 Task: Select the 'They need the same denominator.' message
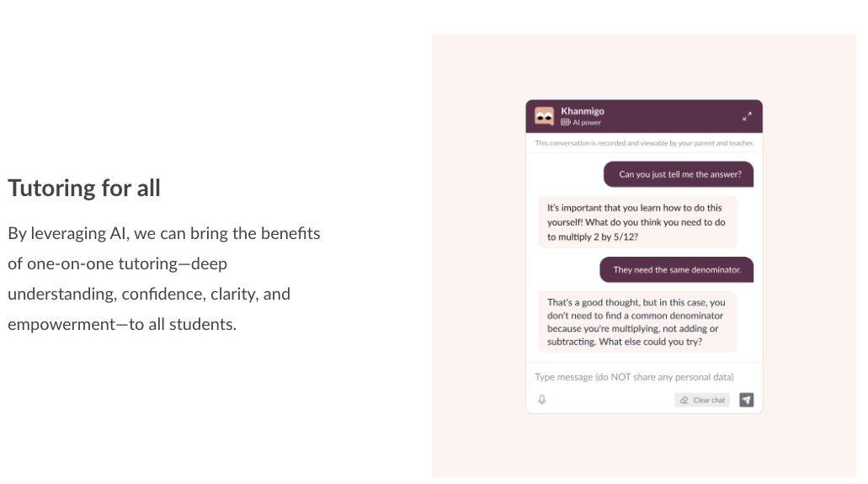coord(676,269)
